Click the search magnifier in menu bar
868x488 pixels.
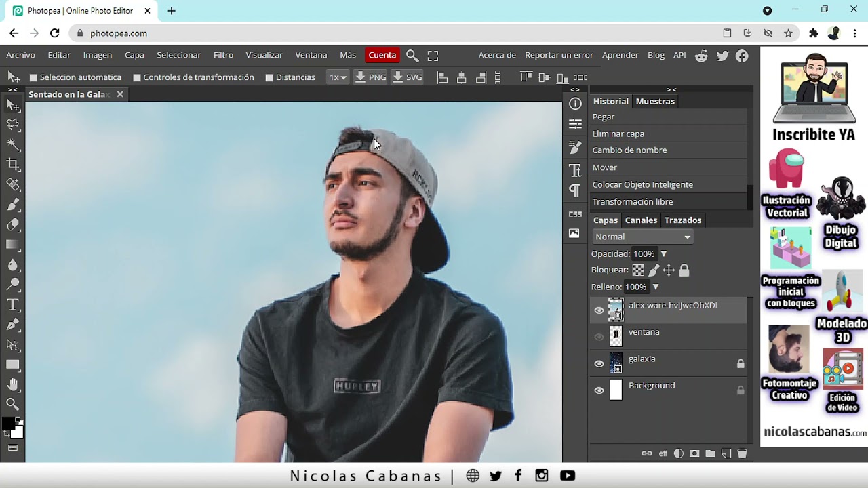[412, 56]
